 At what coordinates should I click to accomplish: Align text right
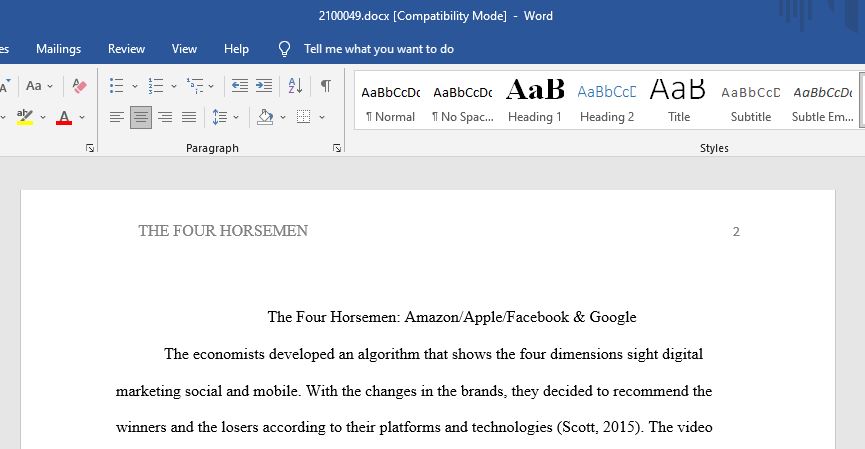pyautogui.click(x=165, y=117)
